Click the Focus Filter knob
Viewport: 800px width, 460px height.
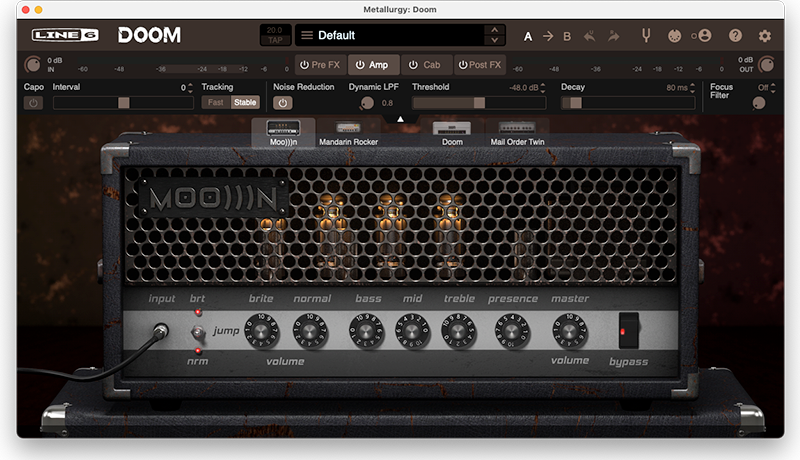click(759, 103)
